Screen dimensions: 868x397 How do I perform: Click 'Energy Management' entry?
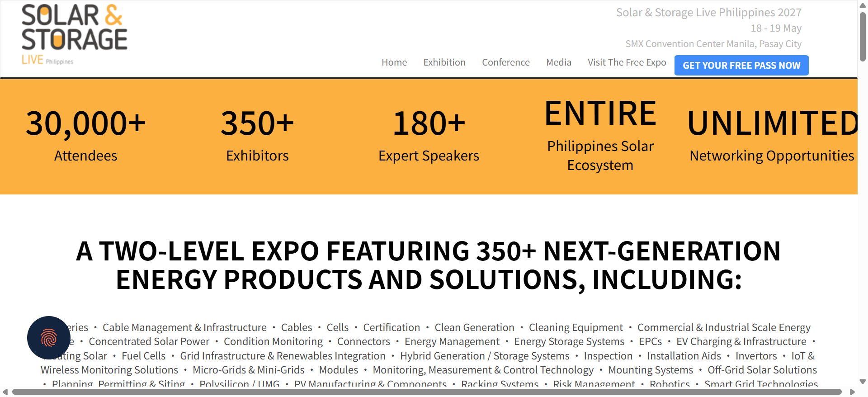[x=452, y=341]
